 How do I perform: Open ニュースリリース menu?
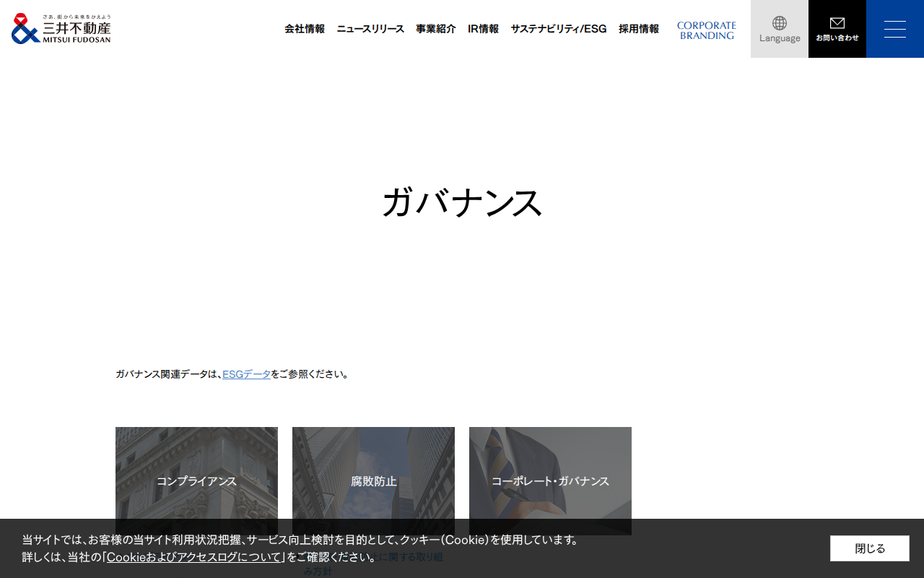(370, 29)
